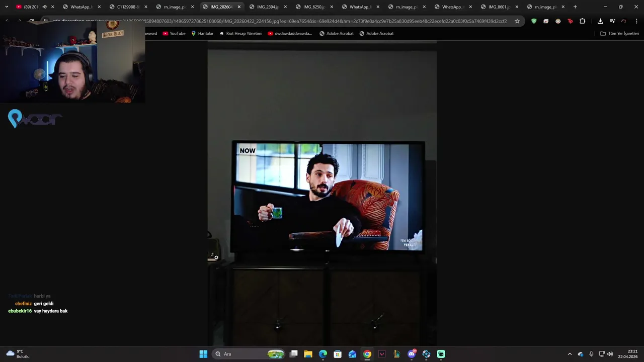Open the dwdawdaddwawda bookmark

290,33
